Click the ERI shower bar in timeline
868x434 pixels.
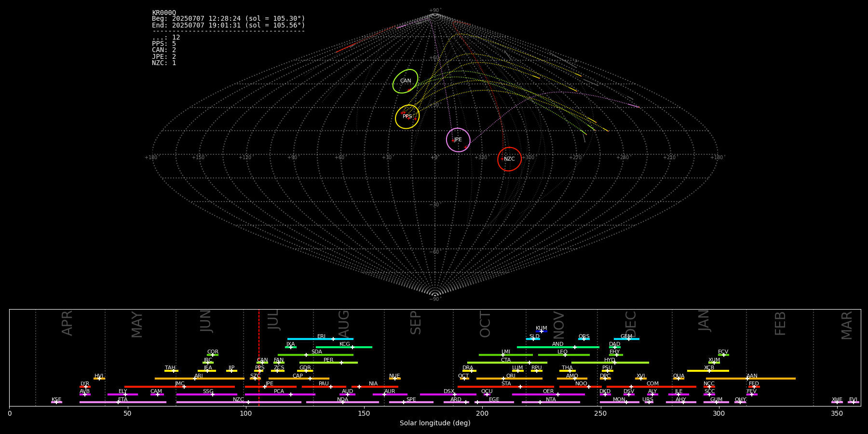(x=320, y=339)
